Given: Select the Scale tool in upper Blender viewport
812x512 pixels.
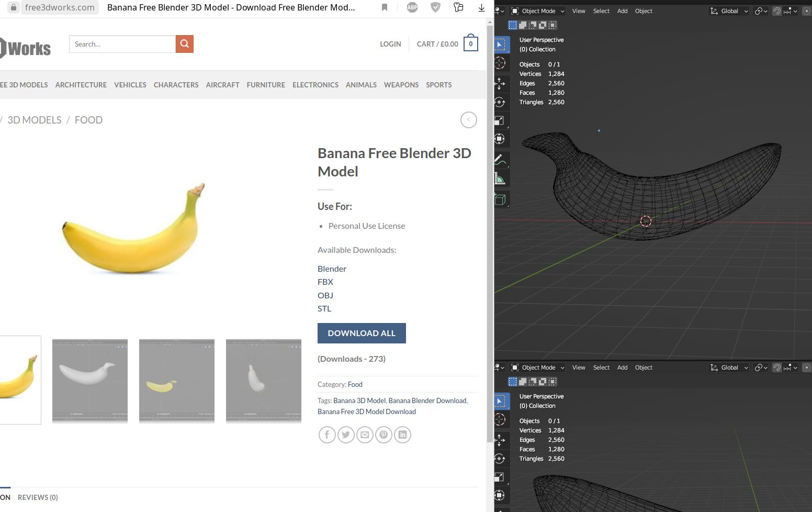Looking at the screenshot, I should pyautogui.click(x=500, y=120).
